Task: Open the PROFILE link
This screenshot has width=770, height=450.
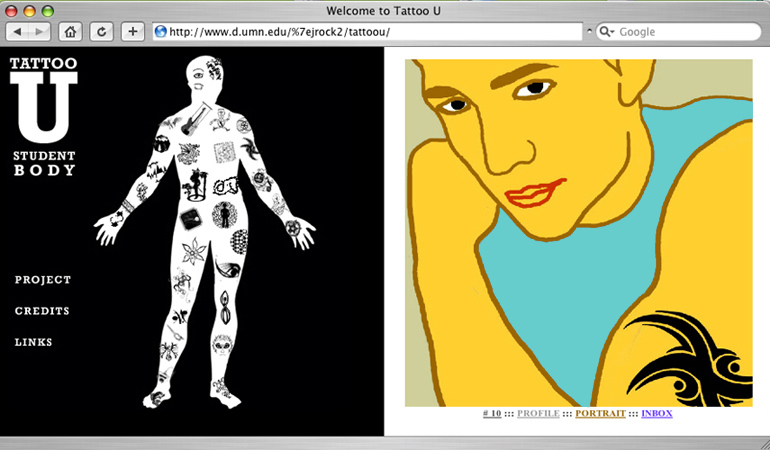Action: [x=538, y=413]
